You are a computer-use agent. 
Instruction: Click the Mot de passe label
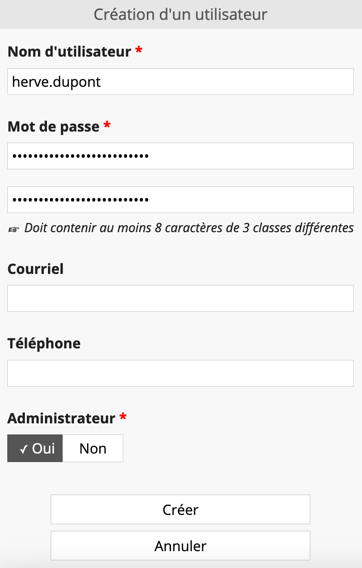(x=53, y=126)
